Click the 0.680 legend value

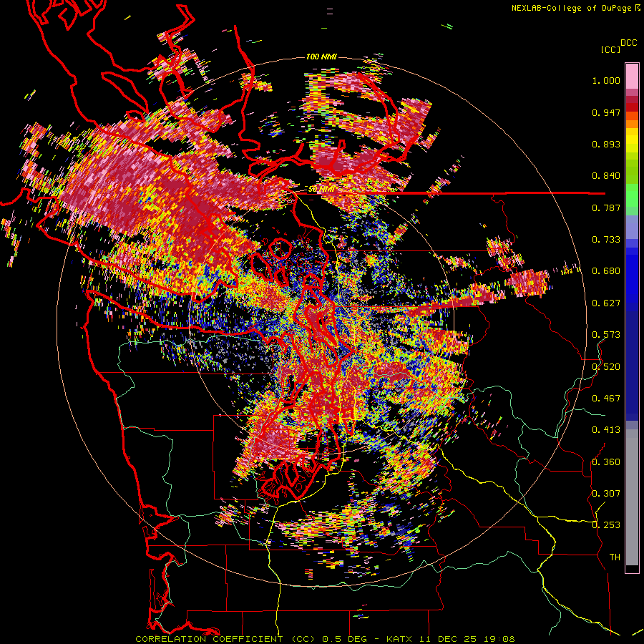[x=606, y=271]
